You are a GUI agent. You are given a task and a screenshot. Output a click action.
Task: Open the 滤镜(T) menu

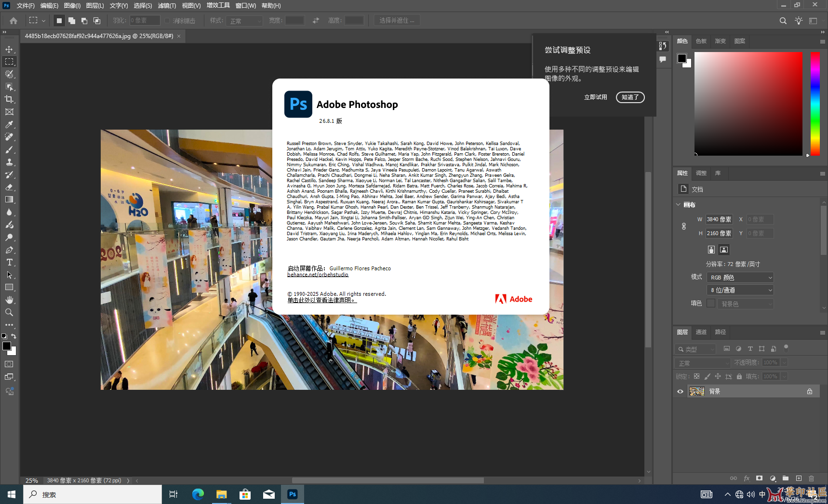(x=167, y=6)
